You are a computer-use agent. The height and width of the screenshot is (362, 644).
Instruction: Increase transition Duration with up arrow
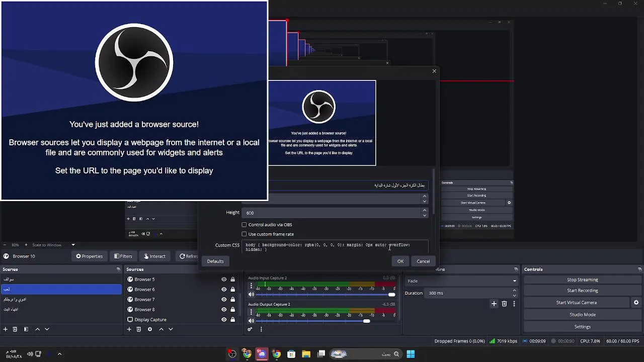(514, 291)
